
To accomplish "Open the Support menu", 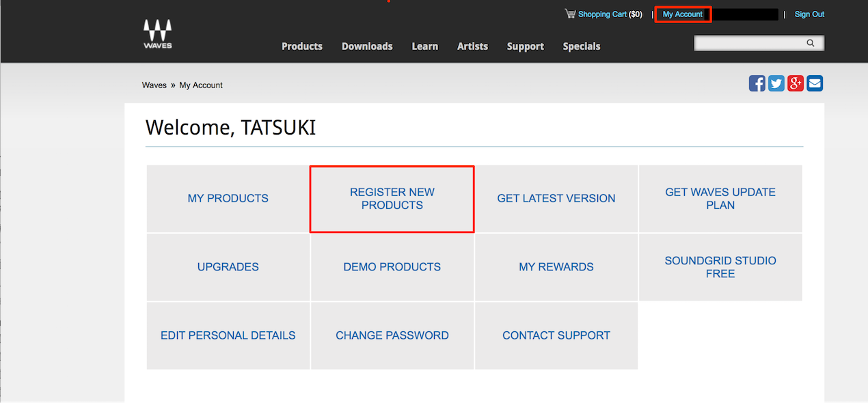I will pyautogui.click(x=526, y=46).
